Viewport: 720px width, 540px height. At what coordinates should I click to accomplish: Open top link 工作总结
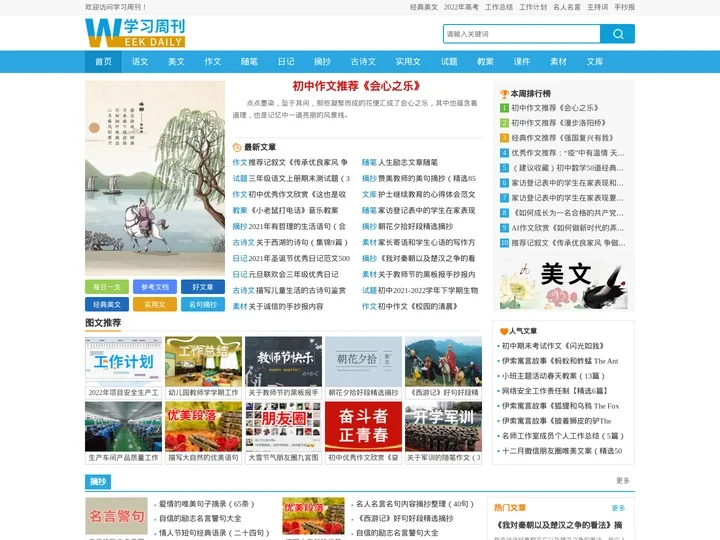[499, 7]
